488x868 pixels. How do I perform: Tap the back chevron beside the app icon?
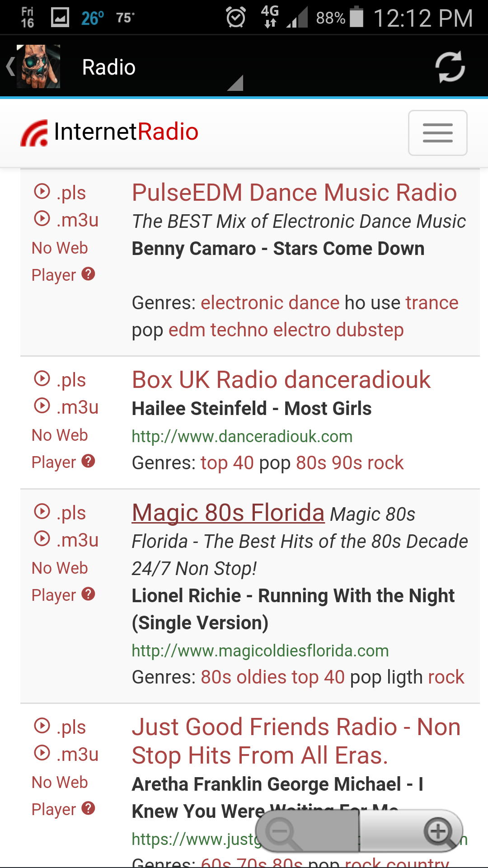10,66
